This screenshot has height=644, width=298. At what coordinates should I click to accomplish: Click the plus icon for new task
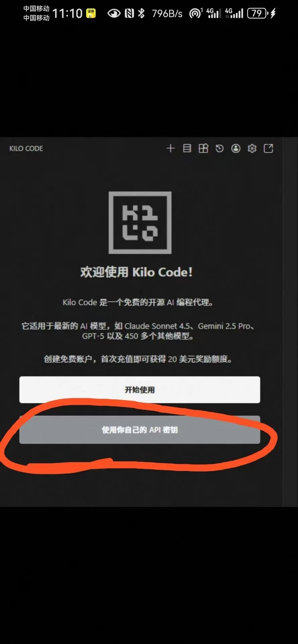[170, 148]
